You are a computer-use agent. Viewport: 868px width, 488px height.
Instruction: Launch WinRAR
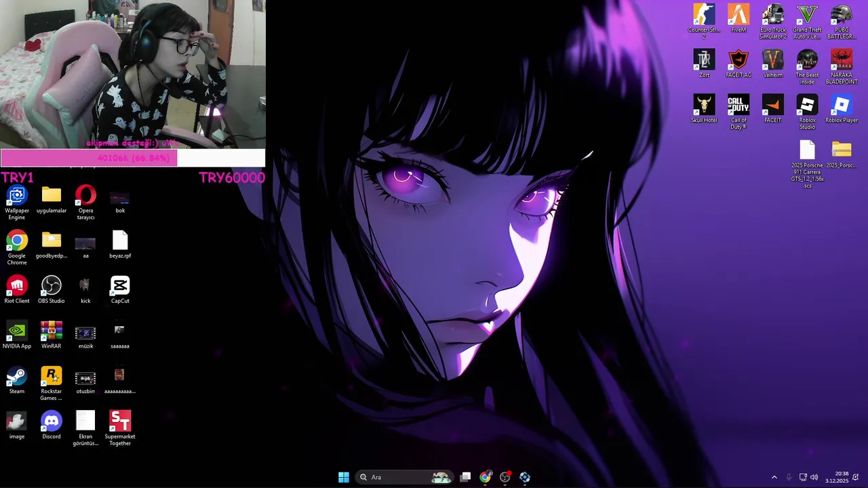point(52,335)
